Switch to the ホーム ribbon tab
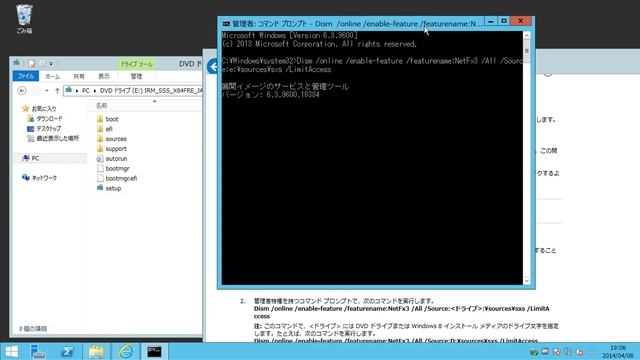The height and width of the screenshot is (360, 640). point(52,76)
